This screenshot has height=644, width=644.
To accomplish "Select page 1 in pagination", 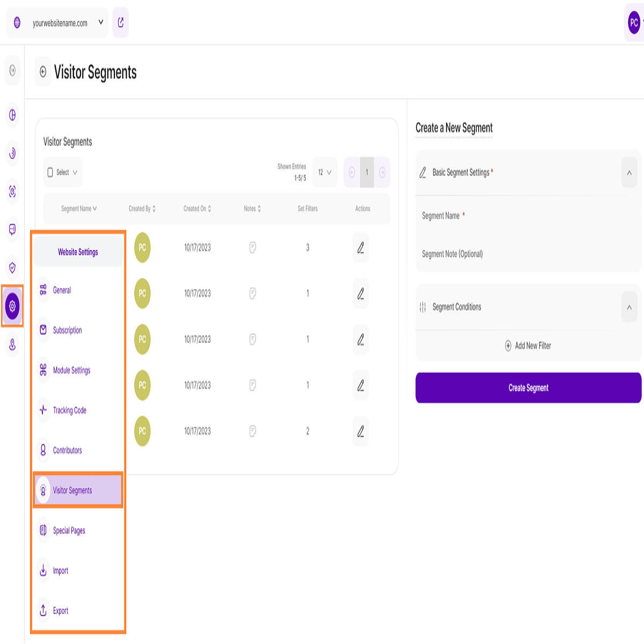I will click(367, 172).
